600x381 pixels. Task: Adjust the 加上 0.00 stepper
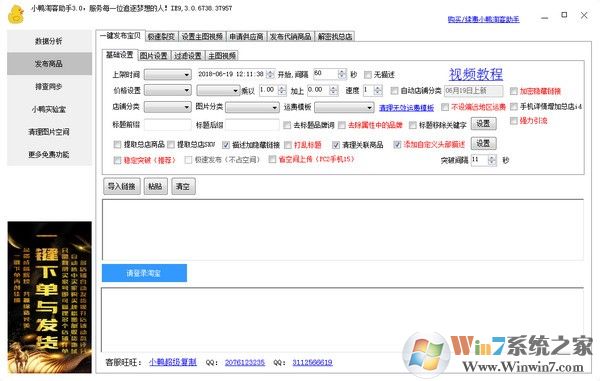pos(334,90)
